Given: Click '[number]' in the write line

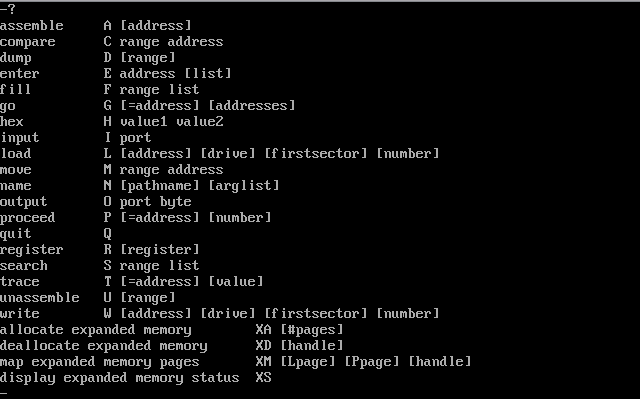Looking at the screenshot, I should click(x=407, y=314).
